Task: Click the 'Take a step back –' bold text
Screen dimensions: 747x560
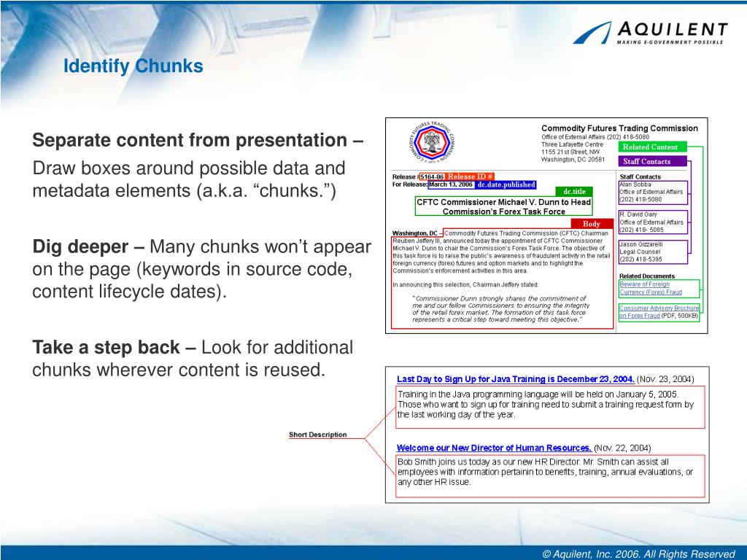Action: tap(115, 347)
